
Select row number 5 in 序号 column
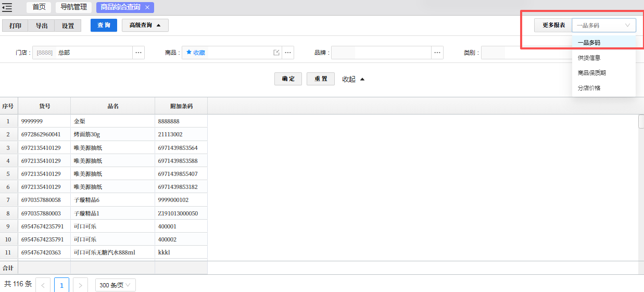(8, 174)
